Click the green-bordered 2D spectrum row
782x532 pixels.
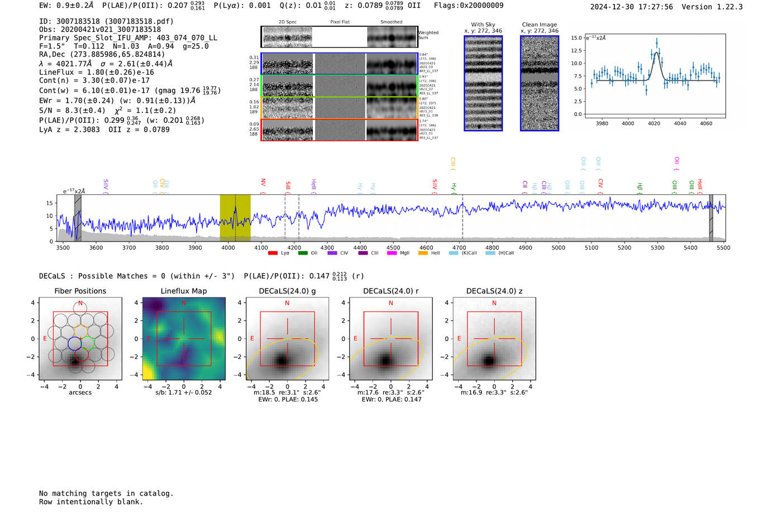point(340,86)
